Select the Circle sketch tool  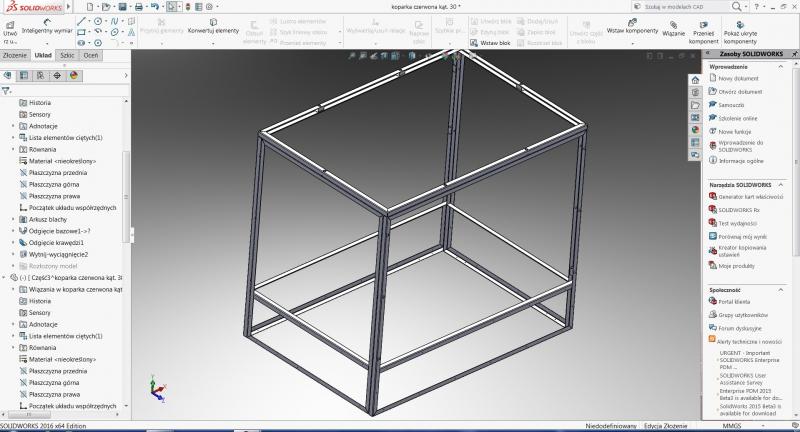(98, 21)
